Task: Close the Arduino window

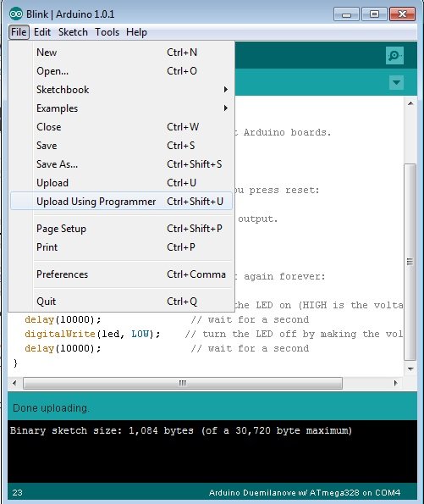Action: pyautogui.click(x=402, y=14)
